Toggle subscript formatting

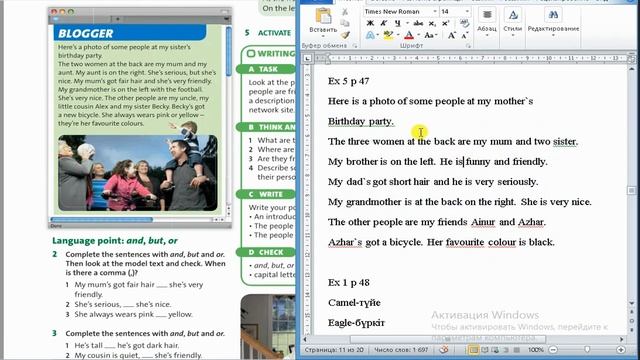coord(432,23)
